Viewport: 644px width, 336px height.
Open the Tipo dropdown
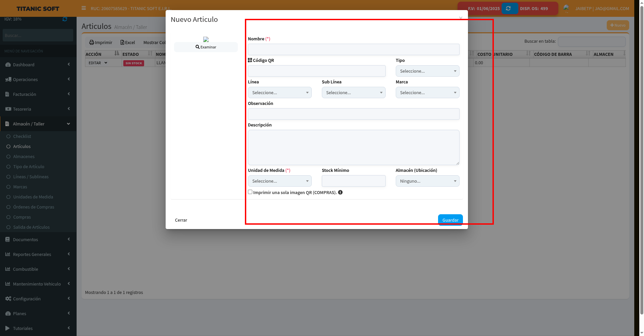[427, 71]
